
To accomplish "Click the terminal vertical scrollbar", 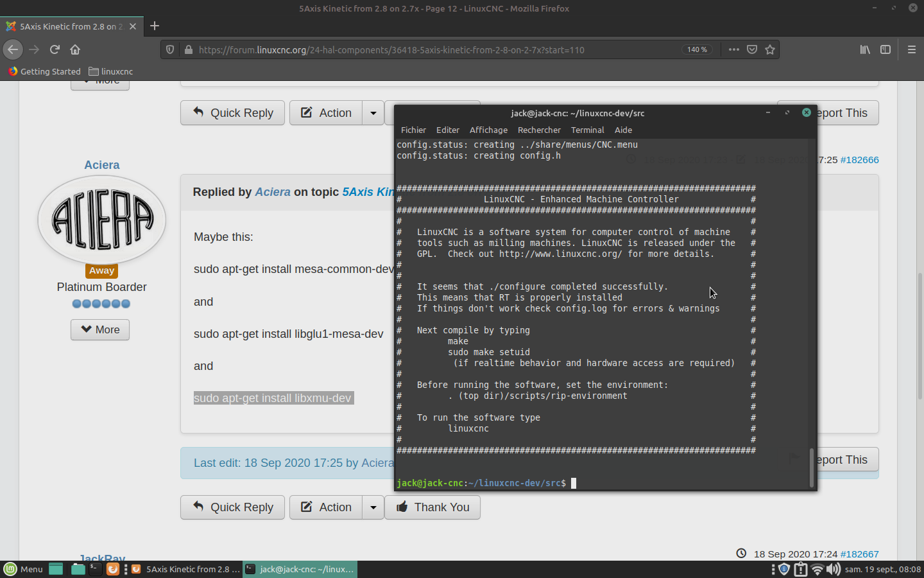I will tap(812, 467).
